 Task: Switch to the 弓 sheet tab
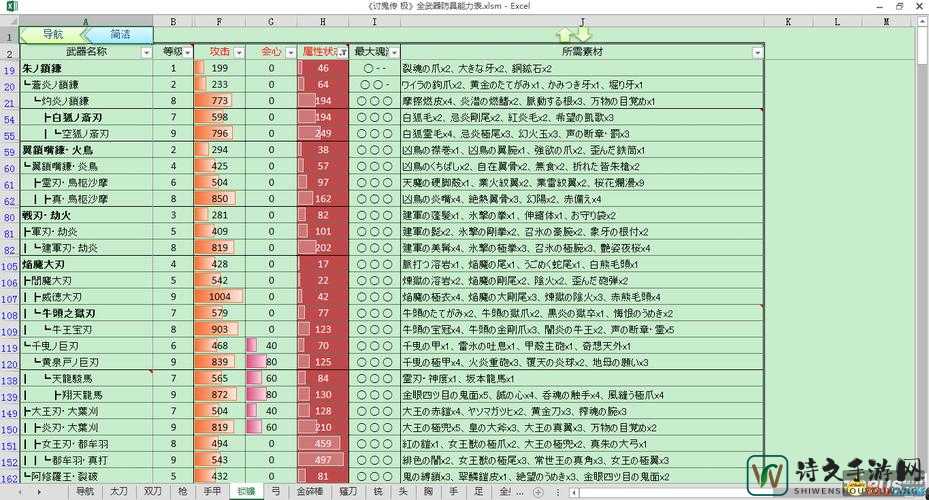(276, 491)
